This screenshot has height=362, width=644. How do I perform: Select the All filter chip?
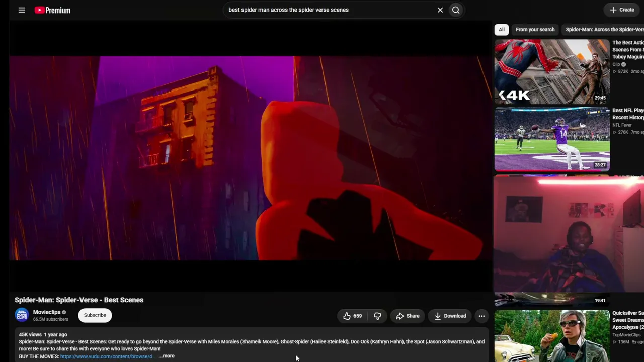click(502, 29)
